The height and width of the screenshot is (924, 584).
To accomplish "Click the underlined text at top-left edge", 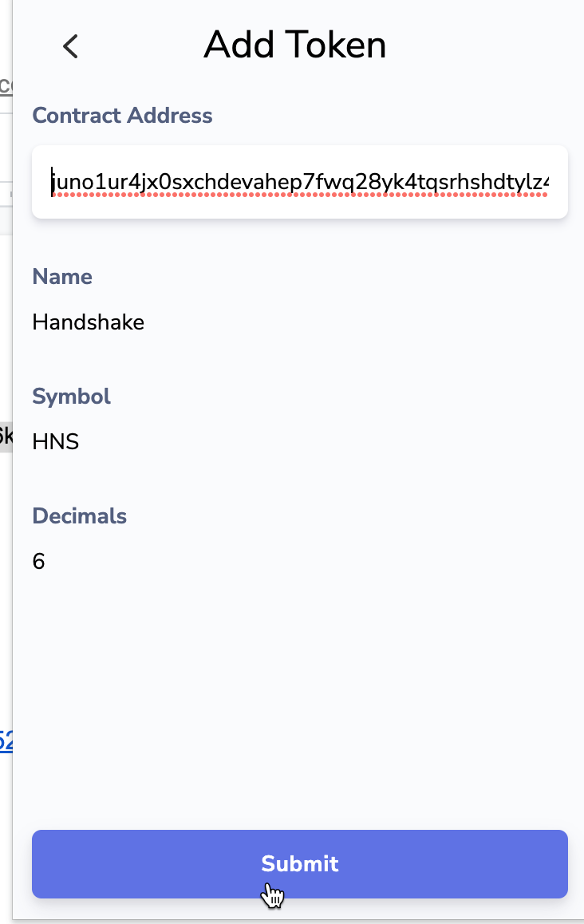I will tap(6, 85).
